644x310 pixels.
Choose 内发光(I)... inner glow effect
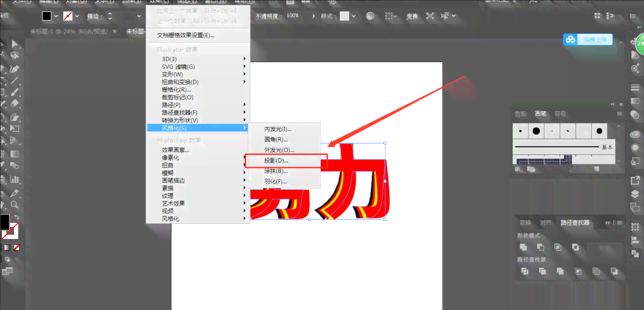click(x=284, y=129)
